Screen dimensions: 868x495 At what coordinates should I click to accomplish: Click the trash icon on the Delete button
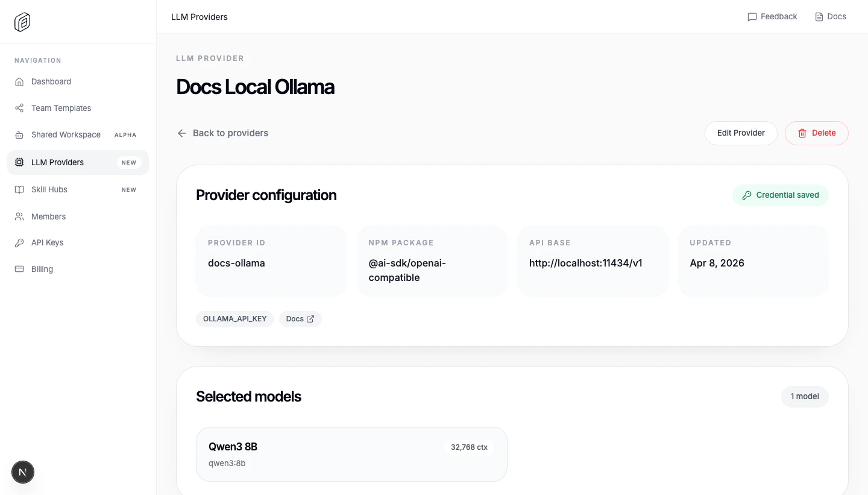point(802,133)
